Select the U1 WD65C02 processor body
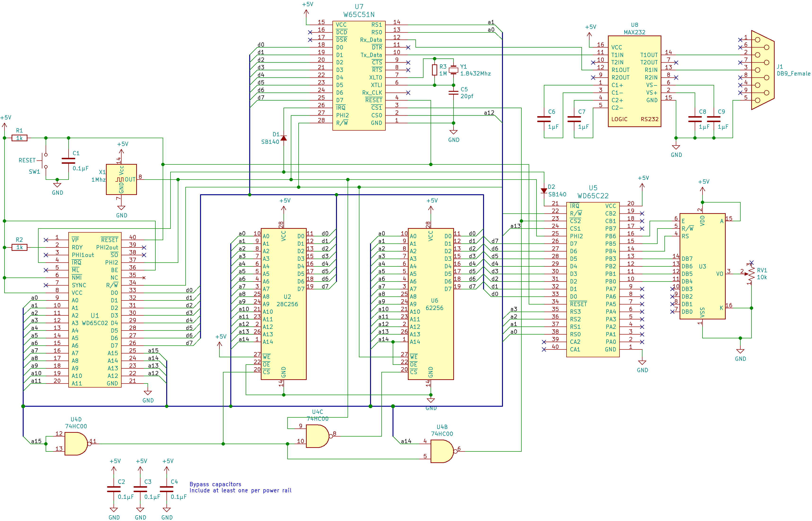 tap(95, 309)
